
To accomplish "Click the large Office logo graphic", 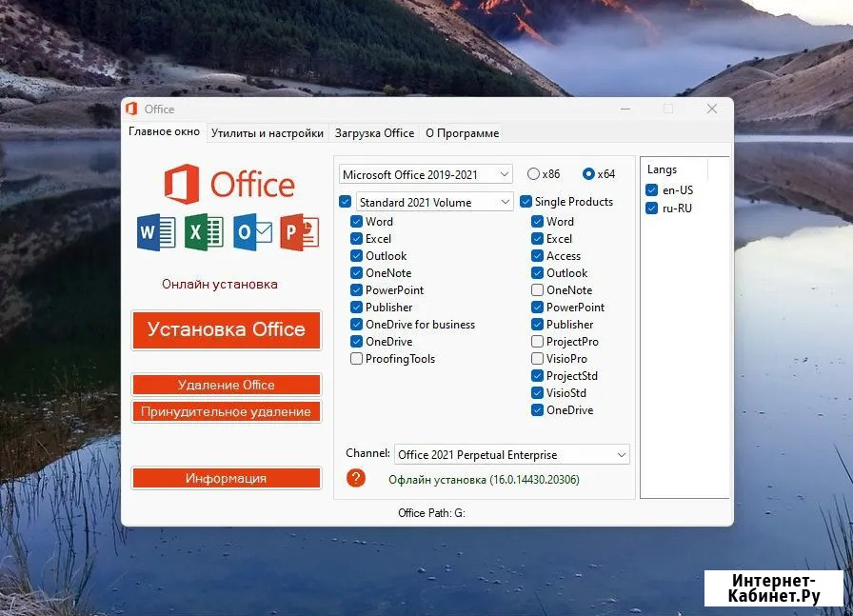I will pos(229,184).
